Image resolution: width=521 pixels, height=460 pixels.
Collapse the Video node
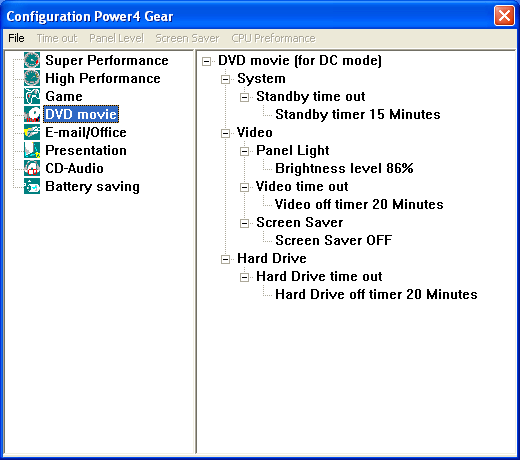click(x=226, y=133)
